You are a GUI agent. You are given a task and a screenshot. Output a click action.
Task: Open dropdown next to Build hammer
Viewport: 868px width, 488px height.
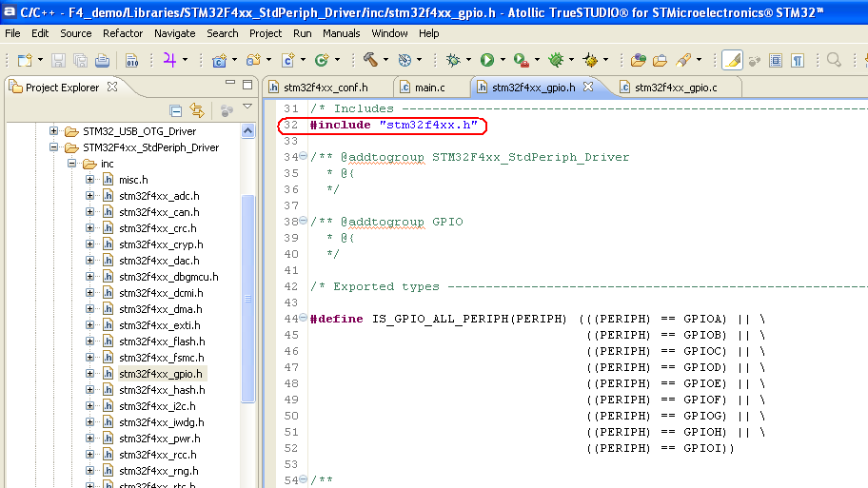tap(385, 60)
